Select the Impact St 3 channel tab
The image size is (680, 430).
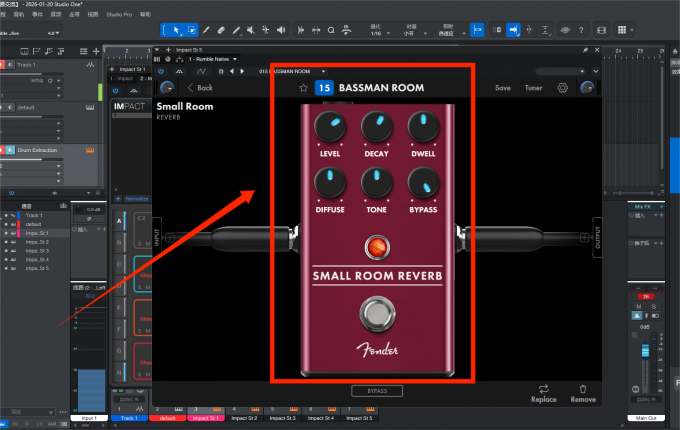pyautogui.click(x=282, y=418)
